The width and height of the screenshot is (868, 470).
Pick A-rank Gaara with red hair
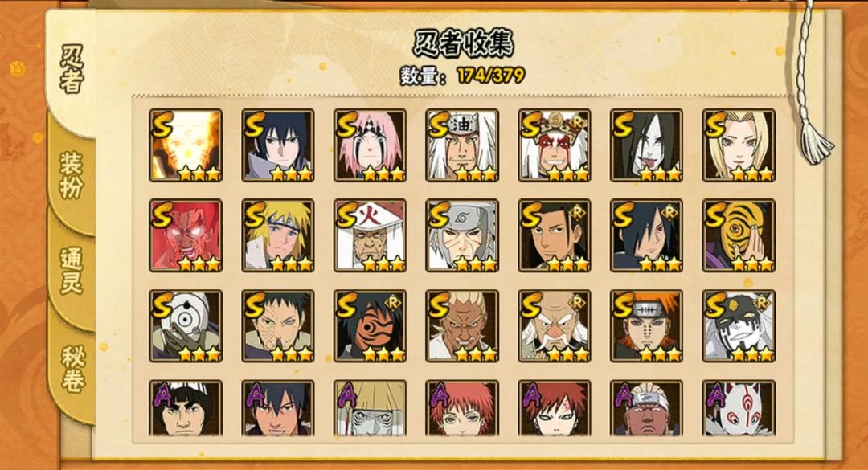[x=555, y=408]
